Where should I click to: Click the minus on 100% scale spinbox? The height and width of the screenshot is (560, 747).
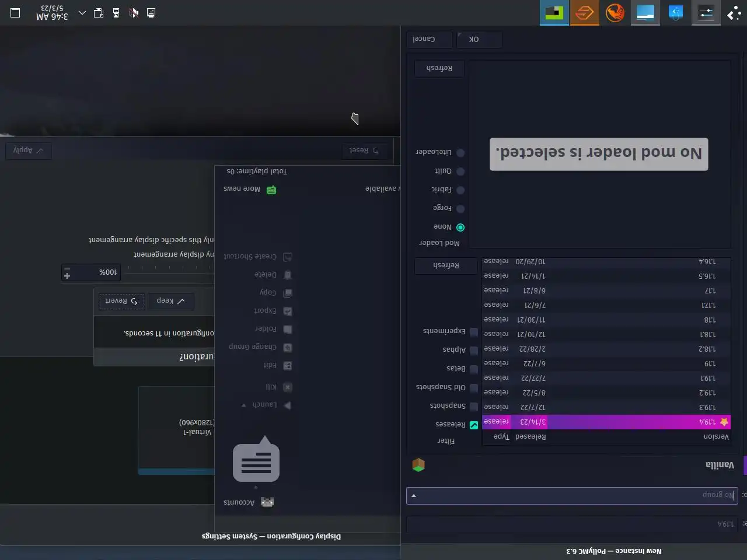pyautogui.click(x=67, y=269)
